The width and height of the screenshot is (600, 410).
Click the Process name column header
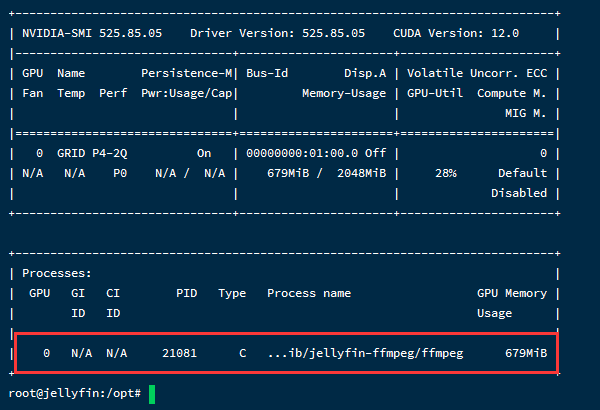309,293
